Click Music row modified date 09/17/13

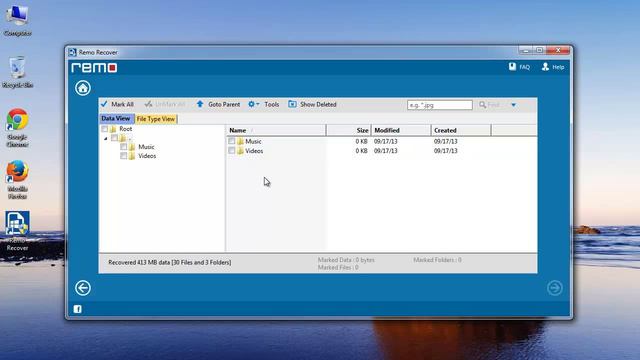386,141
